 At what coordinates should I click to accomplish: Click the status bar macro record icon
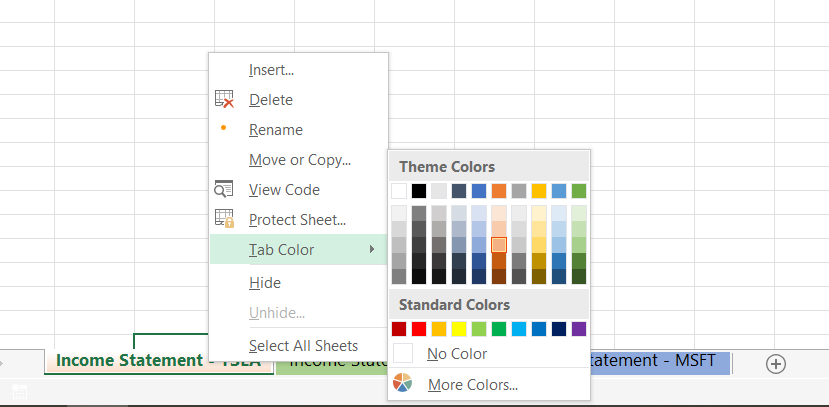(19, 393)
